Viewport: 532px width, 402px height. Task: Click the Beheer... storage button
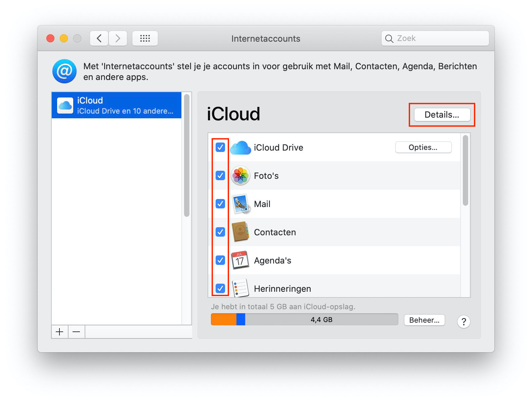coord(424,320)
